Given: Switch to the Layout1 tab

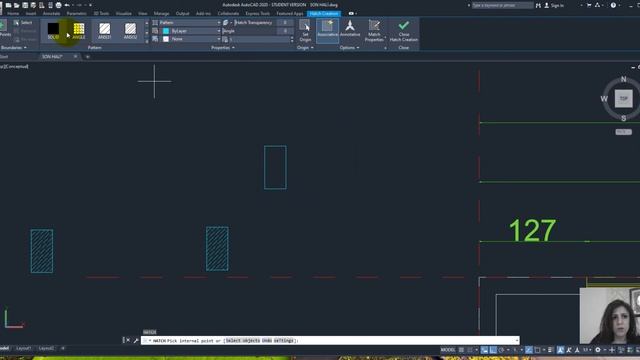Looking at the screenshot, I should pyautogui.click(x=23, y=349).
